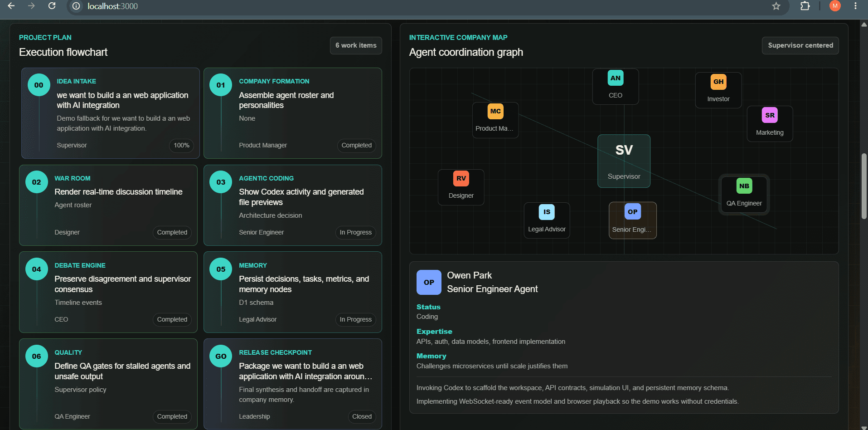
Task: Click the 'D1 schema' text on Memory card
Action: tap(256, 303)
